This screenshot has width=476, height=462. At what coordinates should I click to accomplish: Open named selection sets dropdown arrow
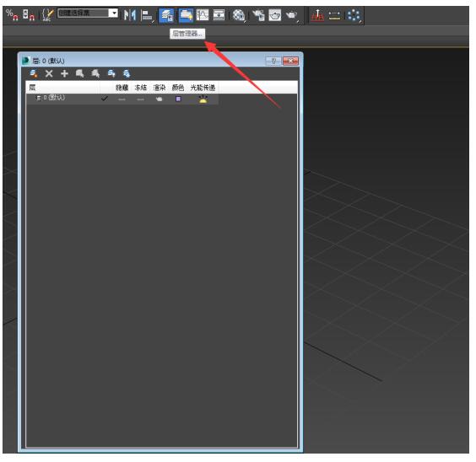tap(114, 13)
